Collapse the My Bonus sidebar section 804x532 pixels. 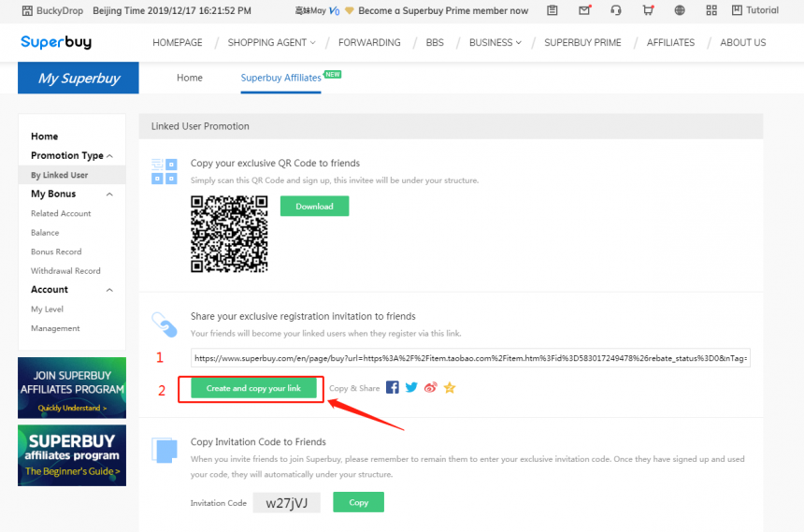109,194
